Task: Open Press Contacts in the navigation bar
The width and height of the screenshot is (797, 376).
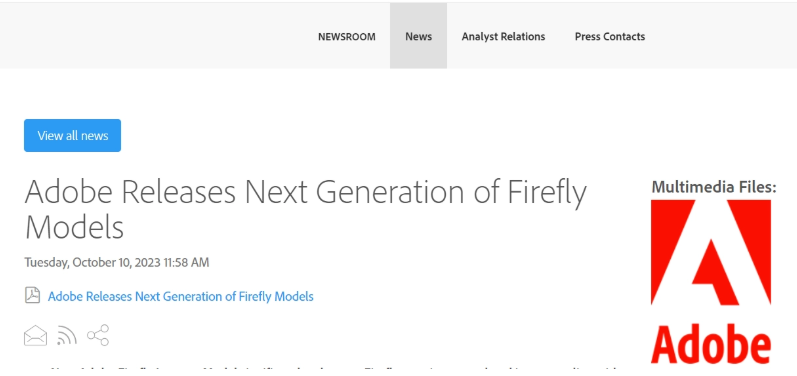Action: 610,37
